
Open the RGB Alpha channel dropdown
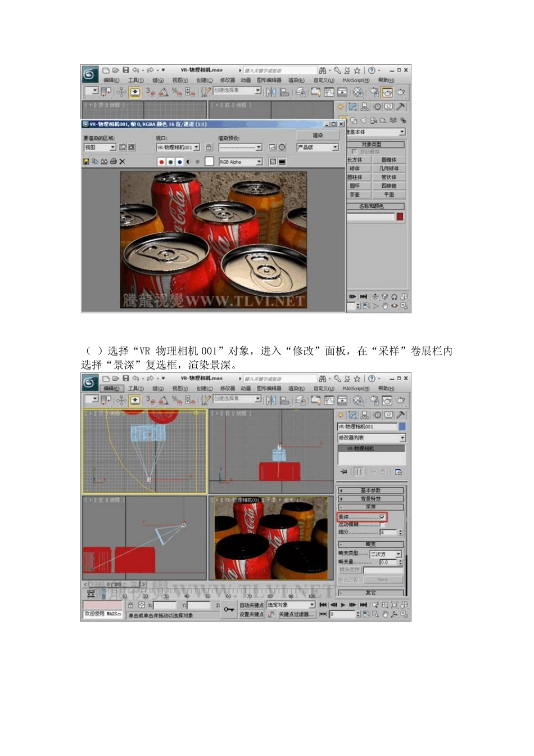(241, 162)
